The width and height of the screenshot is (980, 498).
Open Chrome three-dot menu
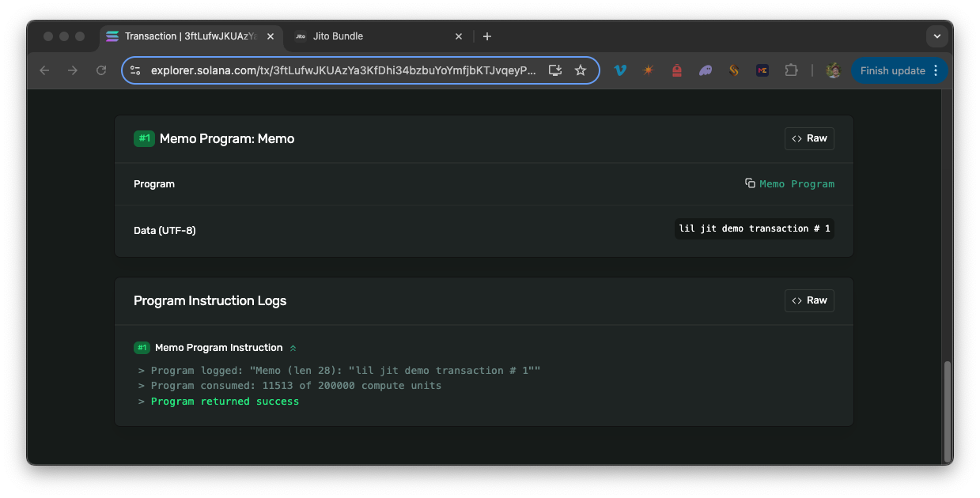tap(936, 70)
